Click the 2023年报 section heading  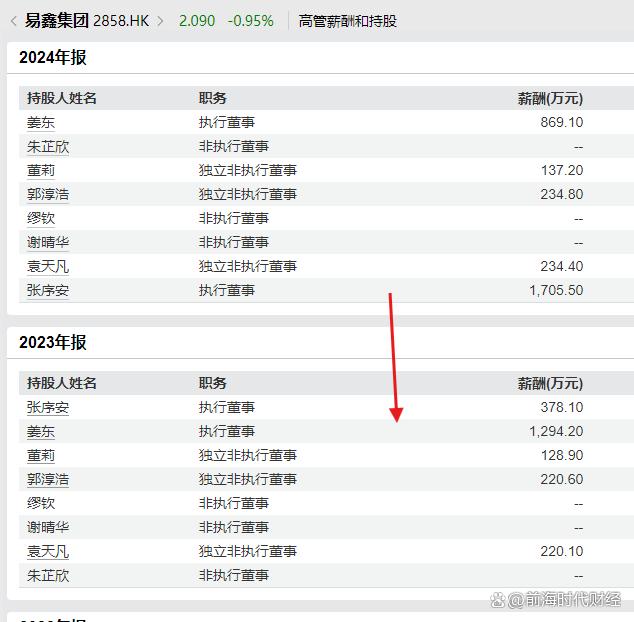coord(53,342)
